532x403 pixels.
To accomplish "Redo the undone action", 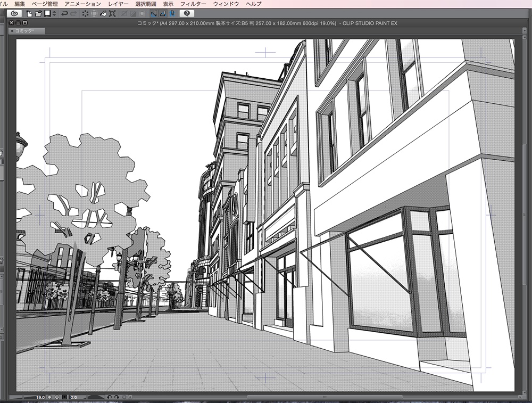I will click(73, 14).
